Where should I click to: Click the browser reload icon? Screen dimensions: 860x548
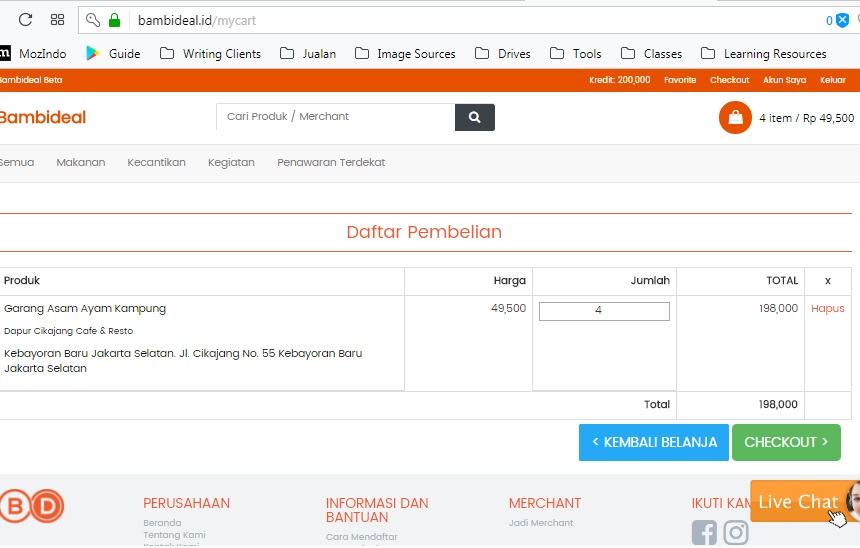click(x=25, y=20)
